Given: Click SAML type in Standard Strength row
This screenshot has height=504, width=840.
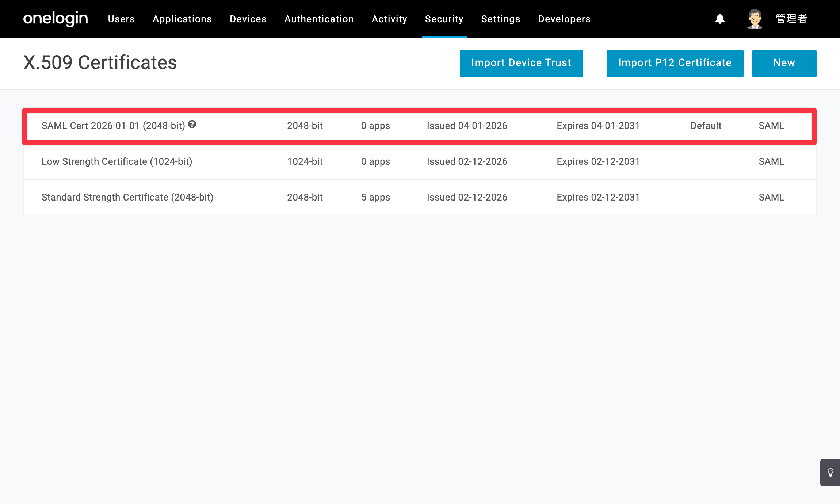Looking at the screenshot, I should pos(771,197).
